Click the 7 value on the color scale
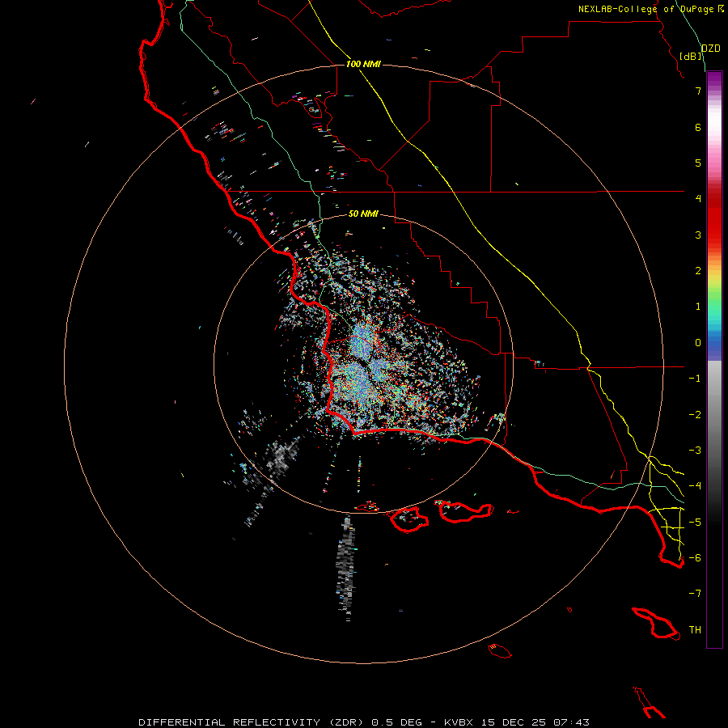Screen dimensions: 728x728 pyautogui.click(x=698, y=91)
